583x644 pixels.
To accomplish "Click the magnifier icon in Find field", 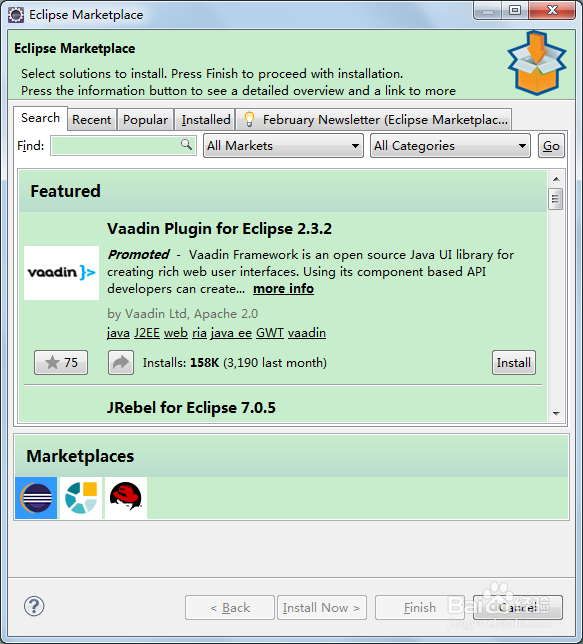I will click(x=186, y=145).
